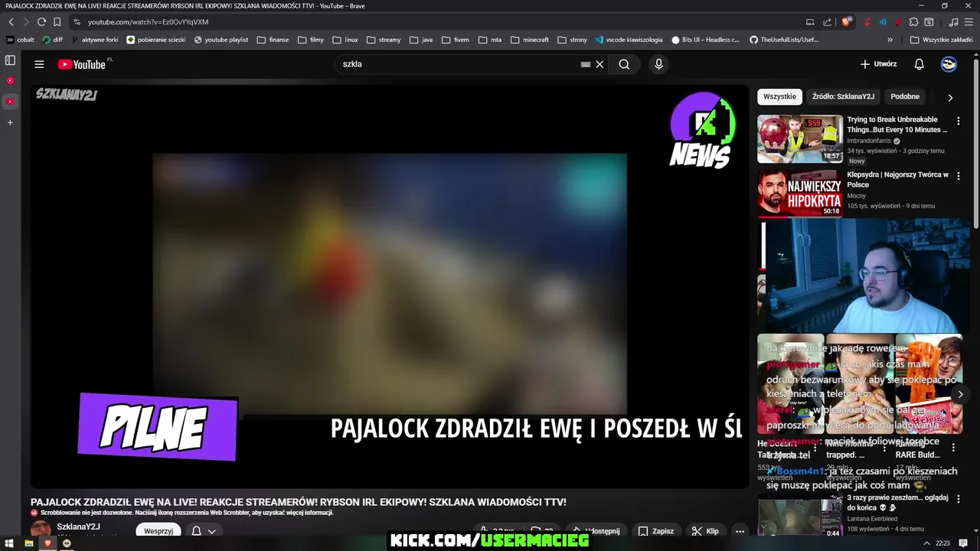Screen dimensions: 980x551
Task: Go back with the browser back arrow
Action: pyautogui.click(x=11, y=22)
